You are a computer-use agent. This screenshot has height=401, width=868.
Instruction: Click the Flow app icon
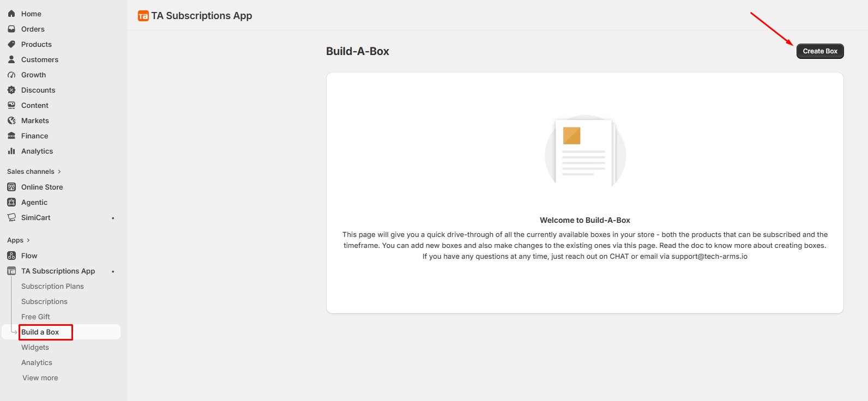point(11,256)
